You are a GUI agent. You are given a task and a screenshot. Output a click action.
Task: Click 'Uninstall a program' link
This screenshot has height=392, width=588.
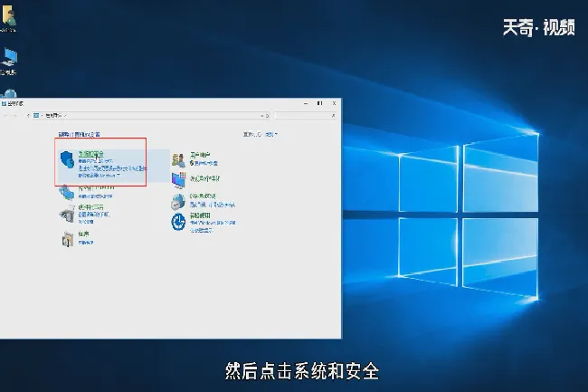(x=86, y=243)
